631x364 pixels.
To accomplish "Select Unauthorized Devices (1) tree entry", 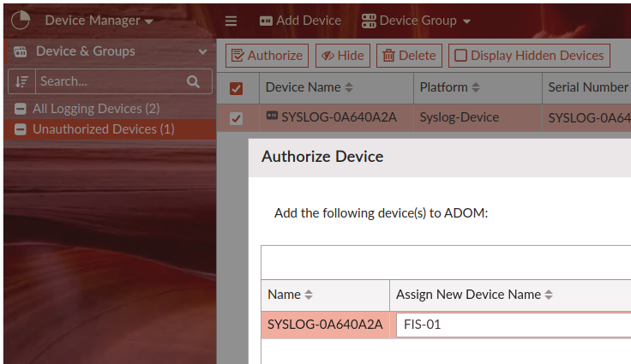I will 103,129.
